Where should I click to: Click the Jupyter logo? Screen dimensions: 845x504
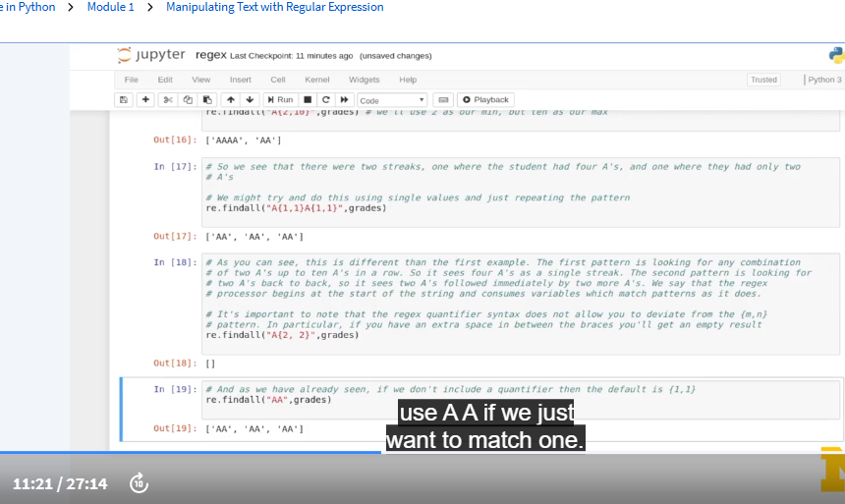coord(151,54)
